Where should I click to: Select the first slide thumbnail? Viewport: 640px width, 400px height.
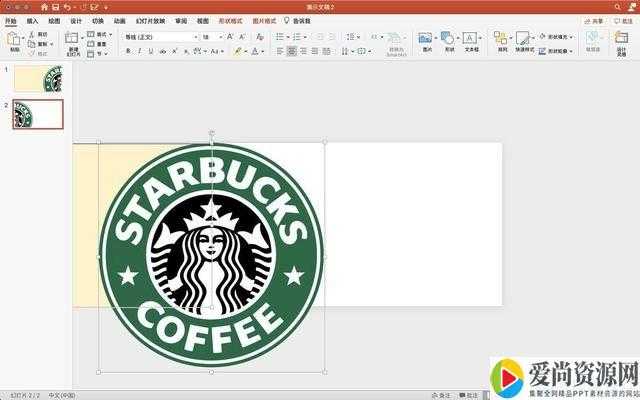coord(38,79)
